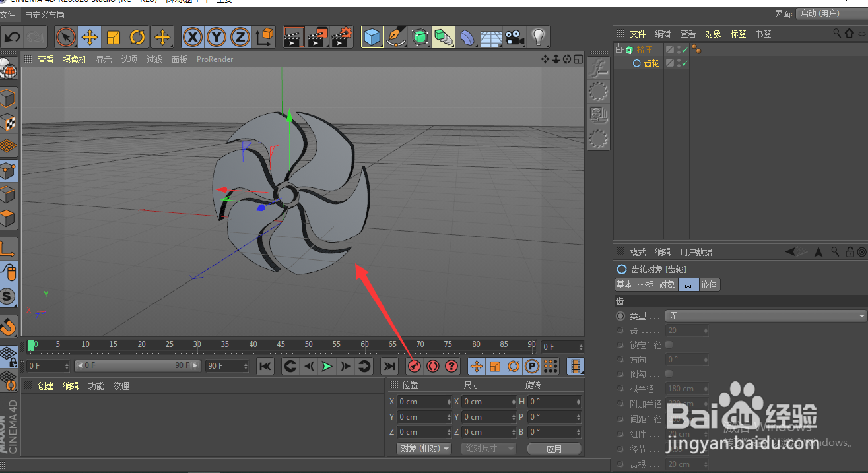The image size is (868, 473).
Task: Click the Undo arrow icon
Action: pos(13,37)
